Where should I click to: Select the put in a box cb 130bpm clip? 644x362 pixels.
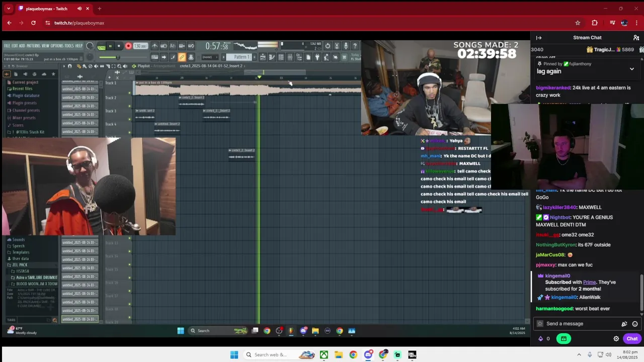tap(248, 88)
